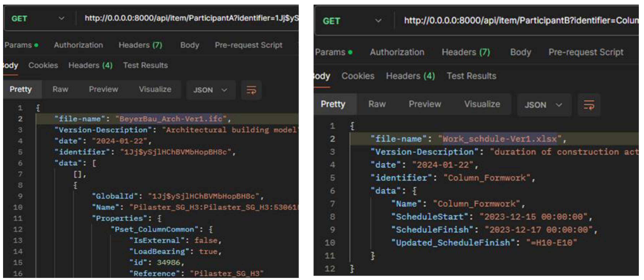This screenshot has height=280, width=644.
Task: Select response Headers (4) tab in left window
Action: pos(90,65)
